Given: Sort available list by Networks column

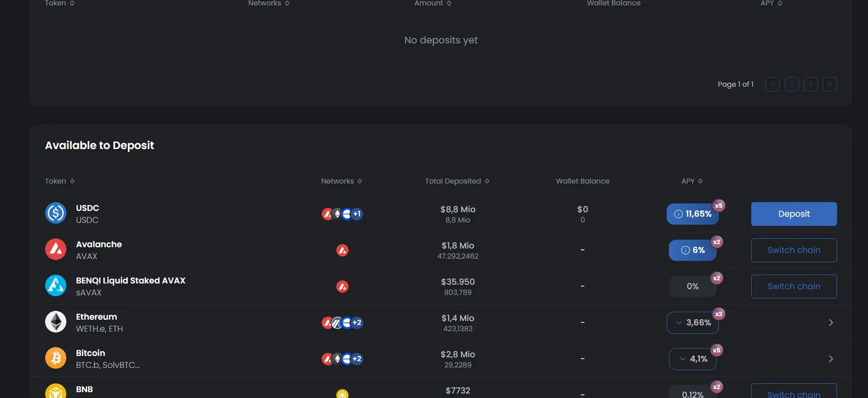Looking at the screenshot, I should click(341, 181).
